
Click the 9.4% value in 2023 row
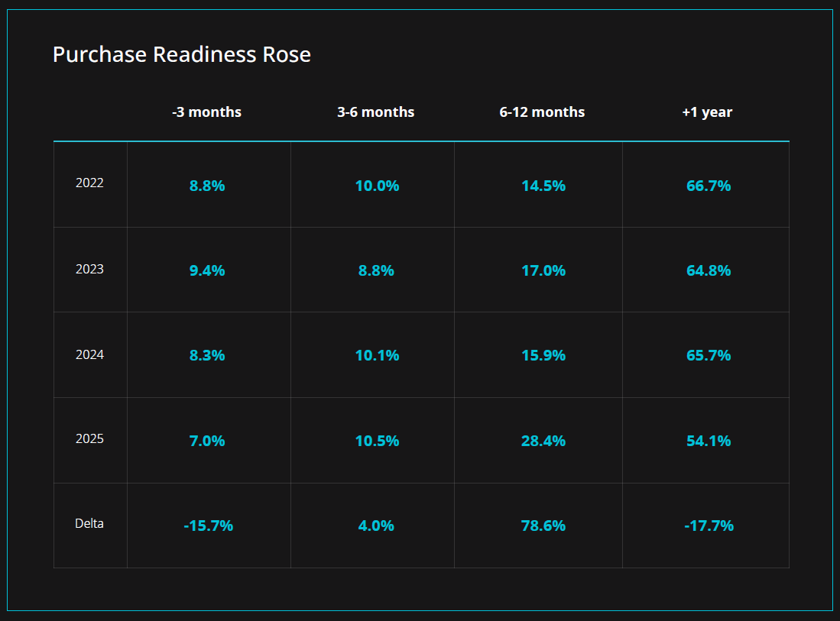pos(207,270)
